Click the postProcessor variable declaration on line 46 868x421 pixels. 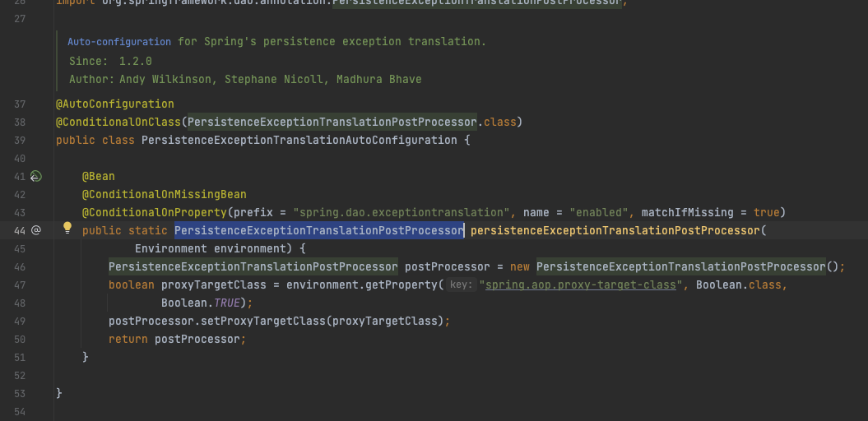pos(448,266)
